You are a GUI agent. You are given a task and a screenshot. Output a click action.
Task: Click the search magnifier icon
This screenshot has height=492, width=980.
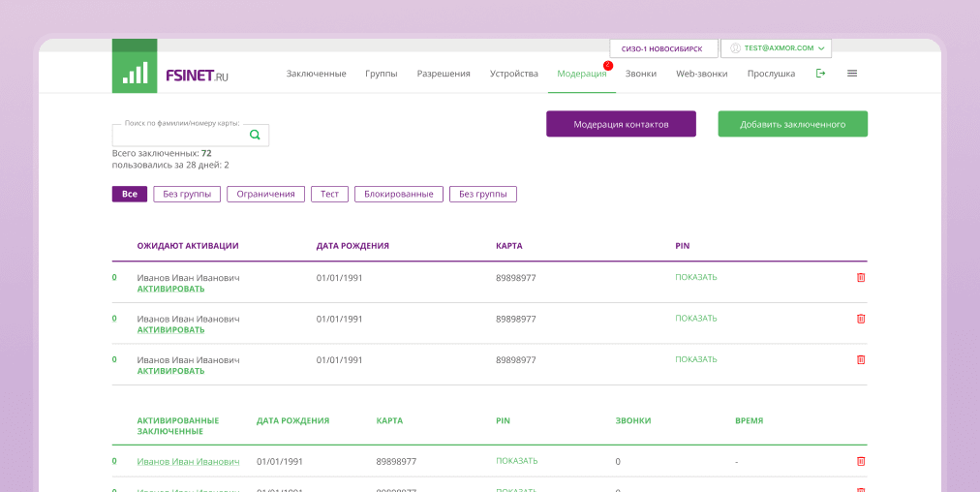click(x=255, y=135)
